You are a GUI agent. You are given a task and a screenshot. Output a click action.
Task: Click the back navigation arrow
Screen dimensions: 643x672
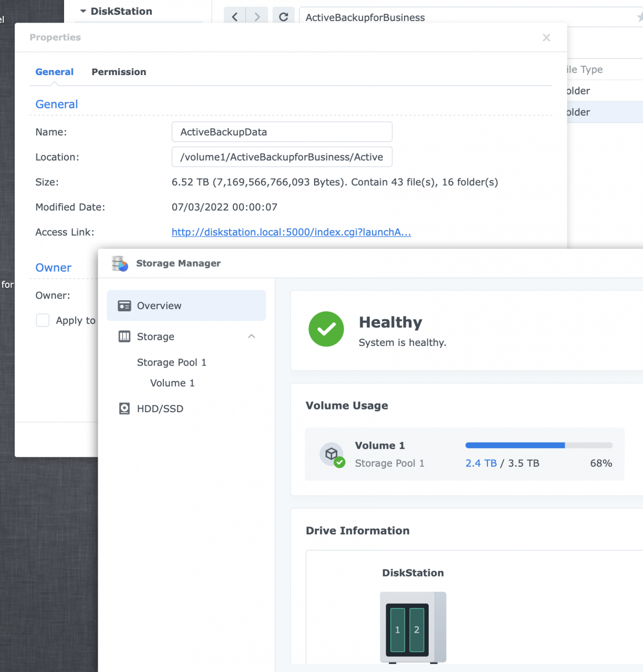click(234, 16)
